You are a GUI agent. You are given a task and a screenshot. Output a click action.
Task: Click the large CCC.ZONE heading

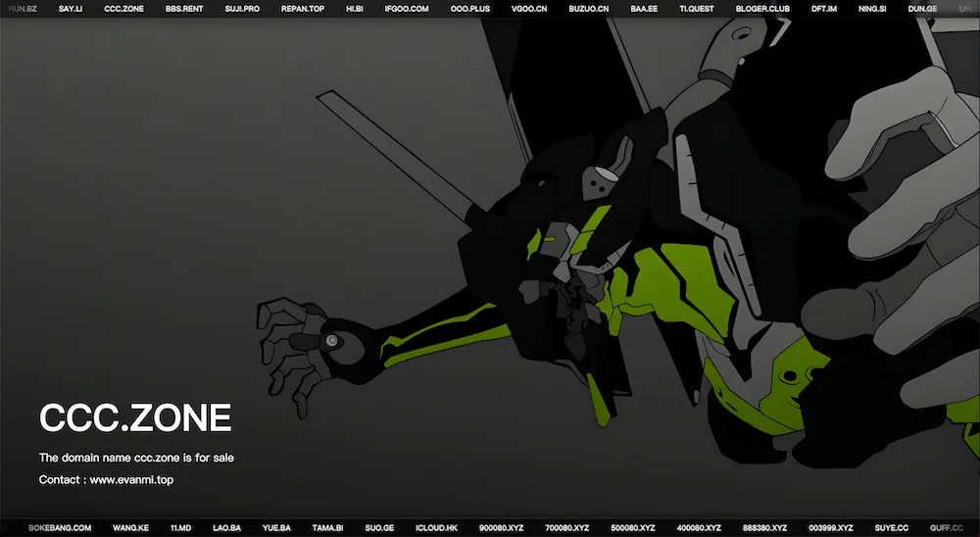tap(135, 417)
